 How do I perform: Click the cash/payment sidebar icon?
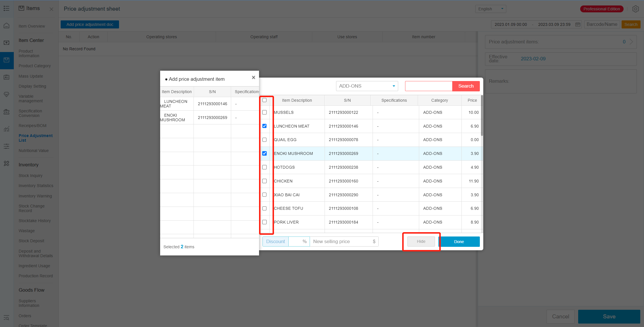coord(6,43)
